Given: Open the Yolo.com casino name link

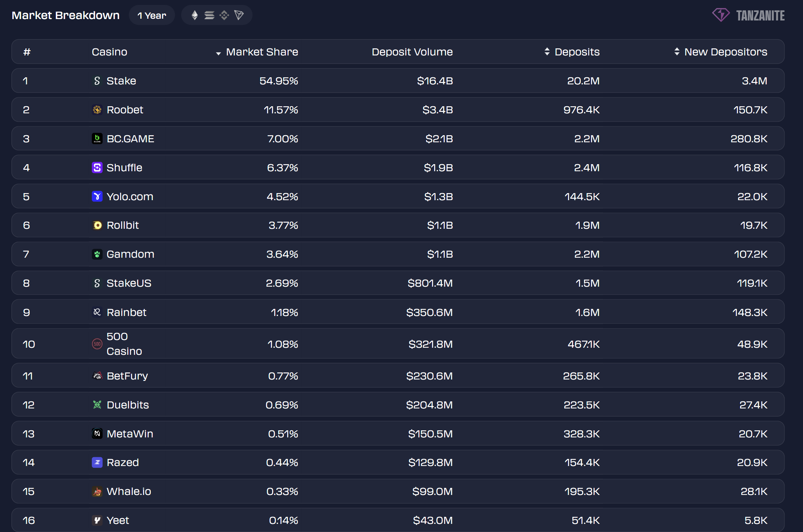Looking at the screenshot, I should [130, 197].
